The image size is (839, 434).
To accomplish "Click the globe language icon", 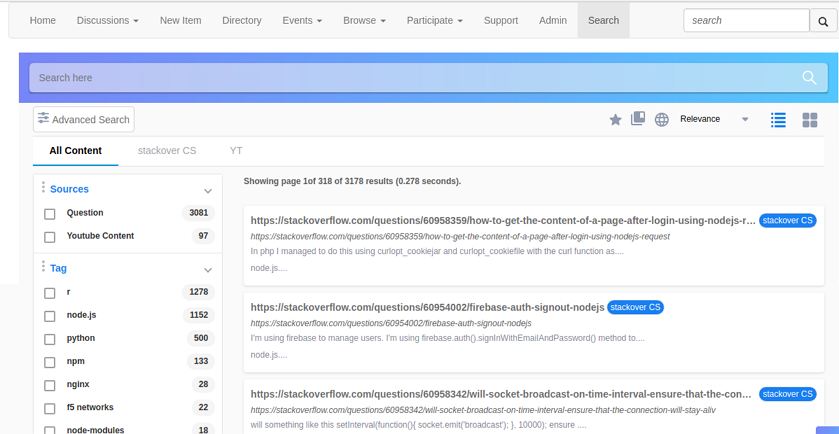I will [x=661, y=120].
